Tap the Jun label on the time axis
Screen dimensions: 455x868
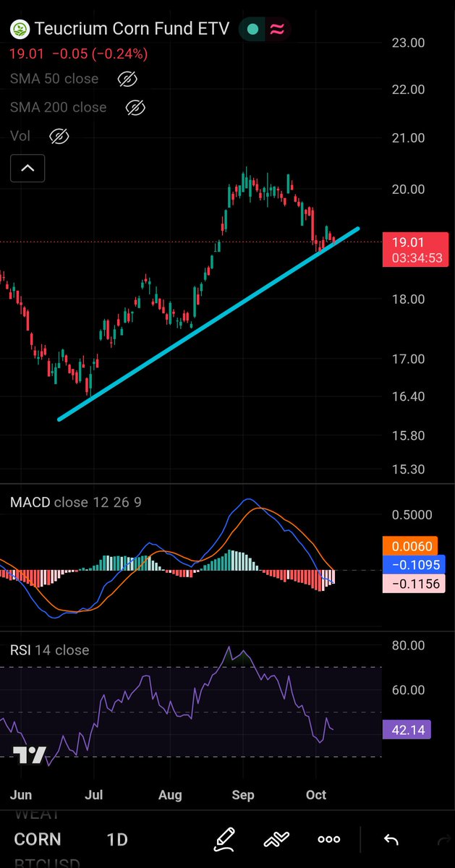21,794
